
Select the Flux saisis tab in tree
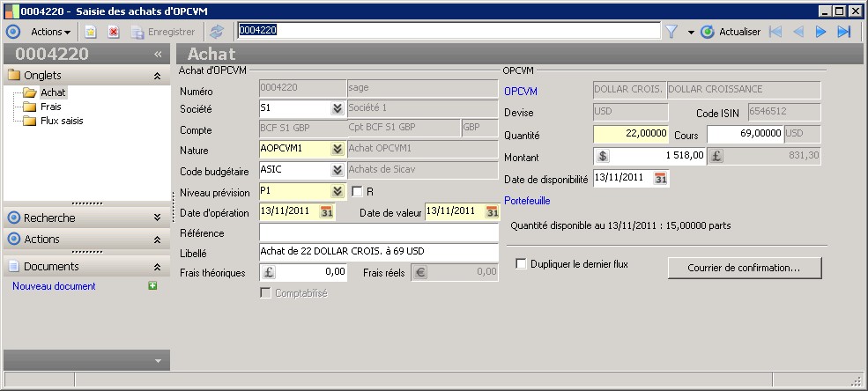[x=62, y=121]
